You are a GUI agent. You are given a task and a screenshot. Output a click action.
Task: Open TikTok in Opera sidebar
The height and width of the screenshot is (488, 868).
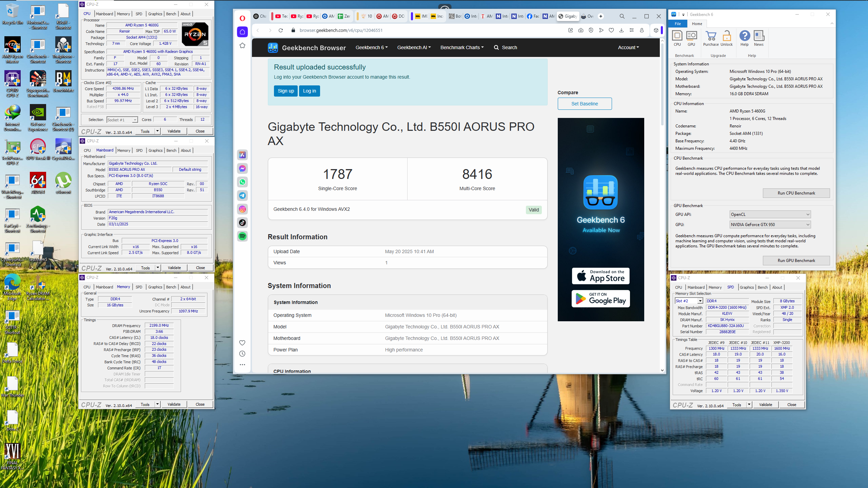point(242,223)
